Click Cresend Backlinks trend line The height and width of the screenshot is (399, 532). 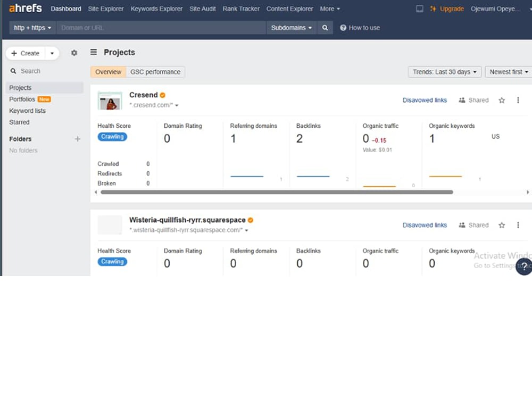(x=313, y=177)
